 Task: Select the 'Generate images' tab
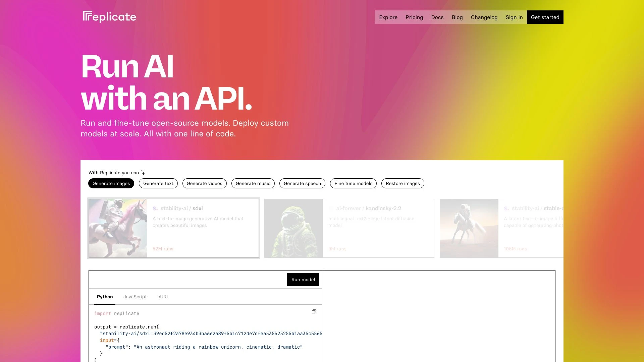pos(111,183)
